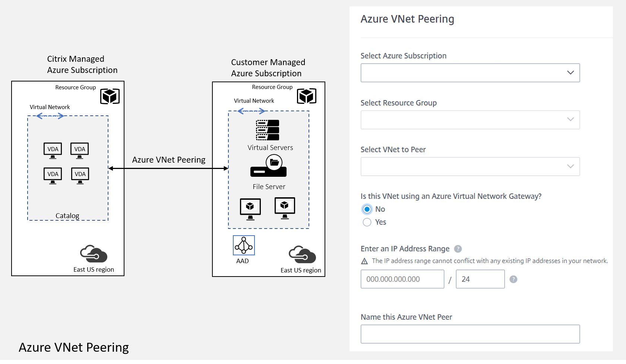Click help icon next to subnet mask field
This screenshot has width=626, height=364.
pyautogui.click(x=513, y=279)
